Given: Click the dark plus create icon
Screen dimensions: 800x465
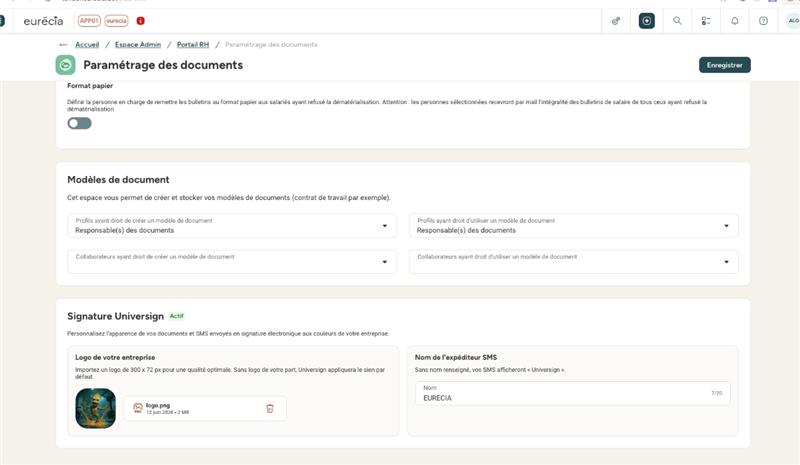Looking at the screenshot, I should pyautogui.click(x=646, y=21).
